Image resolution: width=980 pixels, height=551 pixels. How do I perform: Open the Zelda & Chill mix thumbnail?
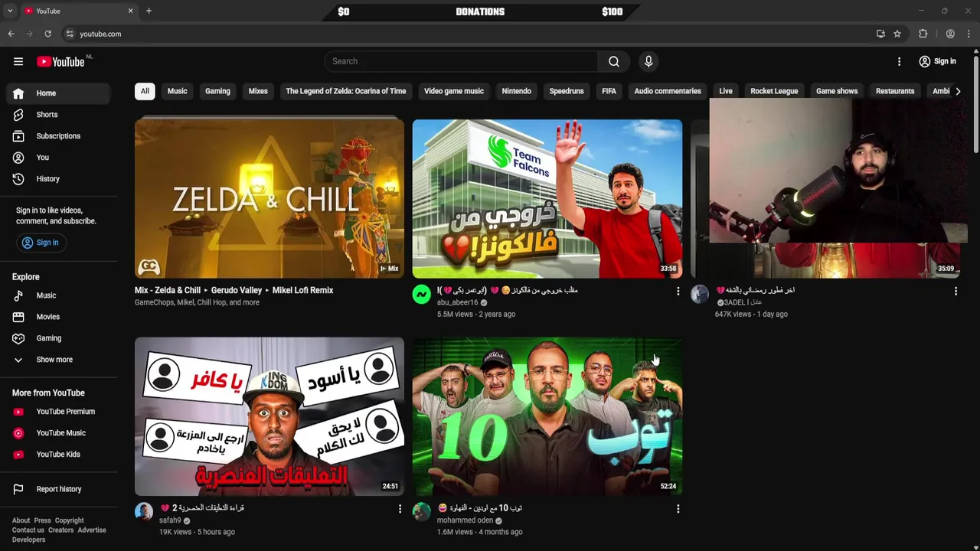(269, 199)
